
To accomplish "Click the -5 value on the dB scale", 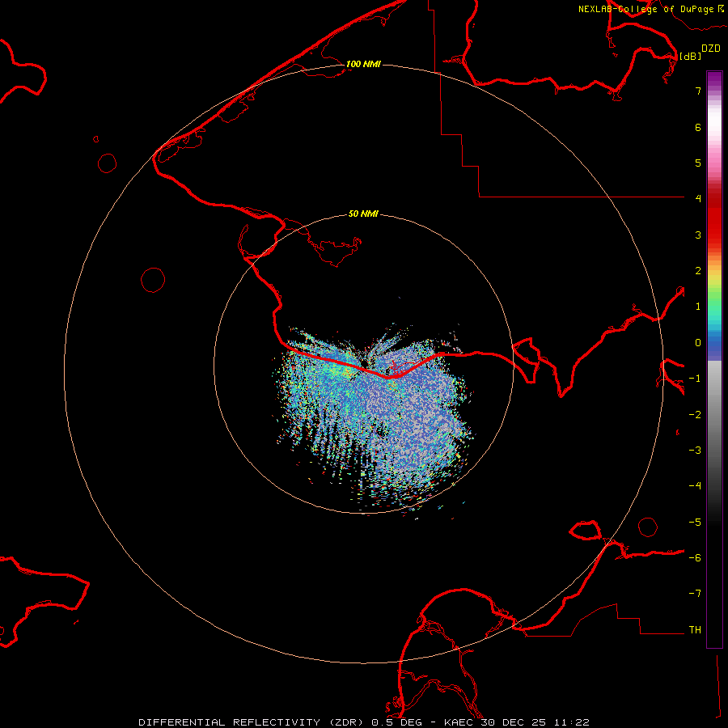I will tap(695, 523).
